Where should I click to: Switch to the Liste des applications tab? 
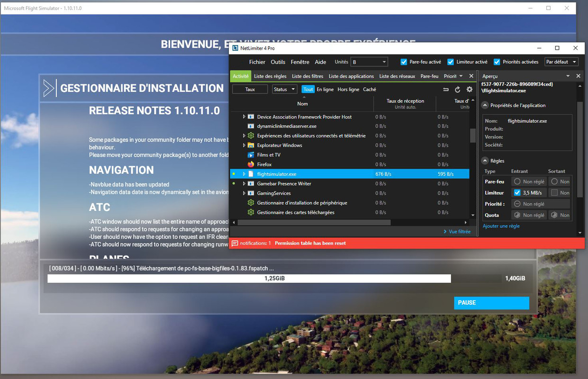351,76
